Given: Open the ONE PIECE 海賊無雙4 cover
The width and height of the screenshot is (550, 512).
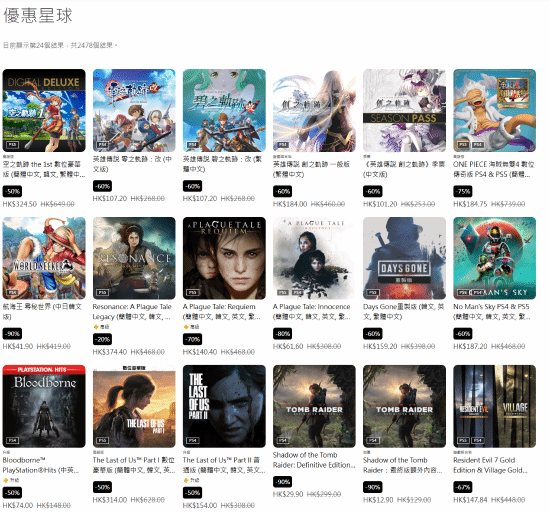Looking at the screenshot, I should tap(495, 110).
